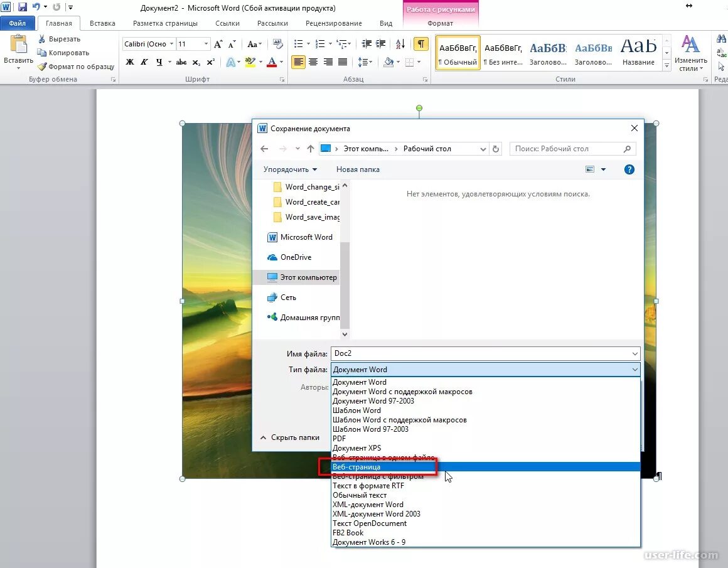The width and height of the screenshot is (728, 568).
Task: Click the text highlight color icon
Action: [250, 62]
